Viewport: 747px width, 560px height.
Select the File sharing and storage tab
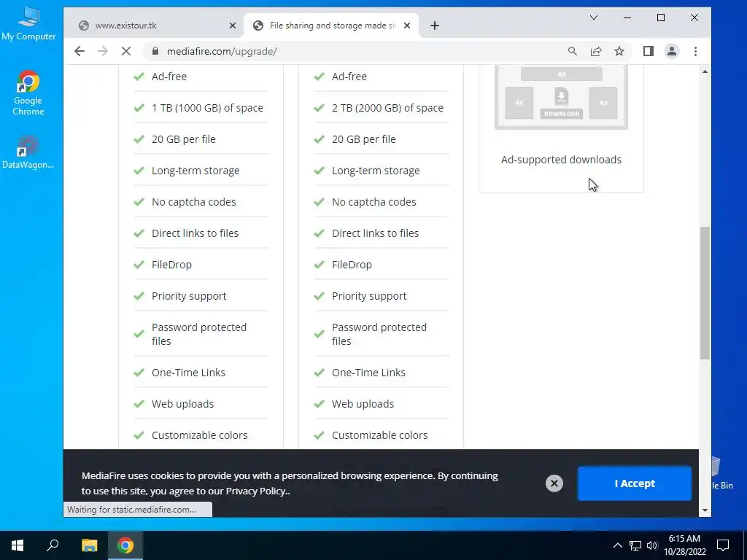click(331, 26)
